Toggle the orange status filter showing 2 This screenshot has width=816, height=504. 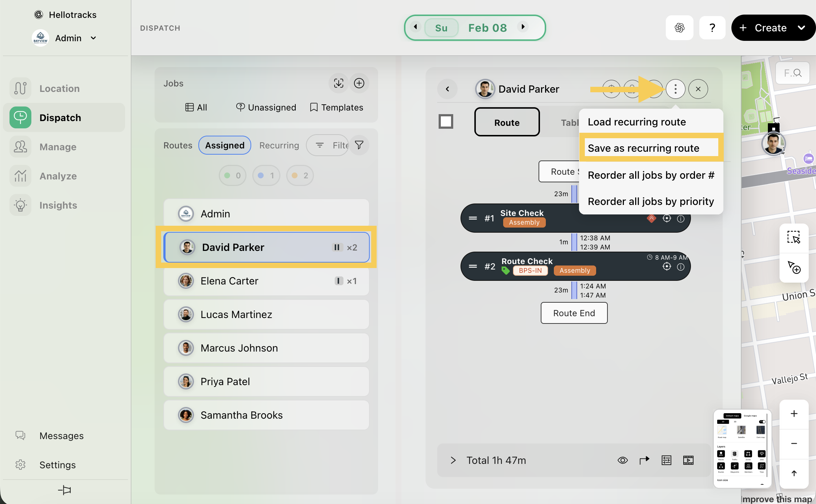[x=300, y=175]
